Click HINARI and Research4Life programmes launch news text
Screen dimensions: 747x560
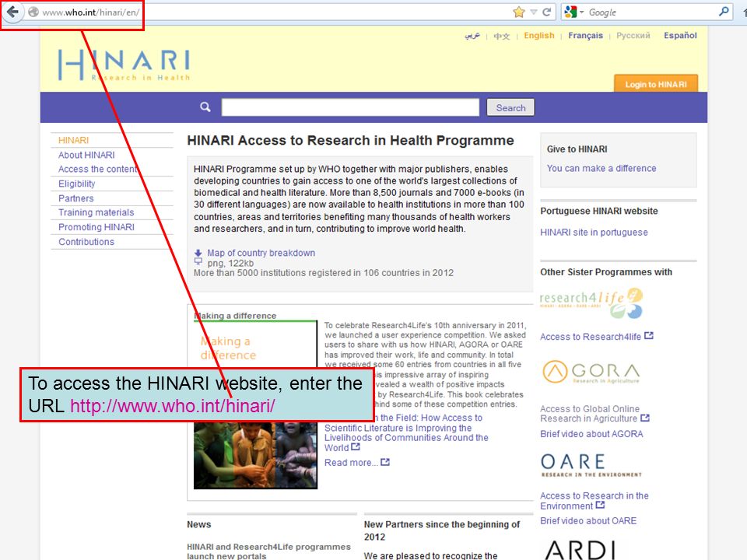click(x=268, y=551)
